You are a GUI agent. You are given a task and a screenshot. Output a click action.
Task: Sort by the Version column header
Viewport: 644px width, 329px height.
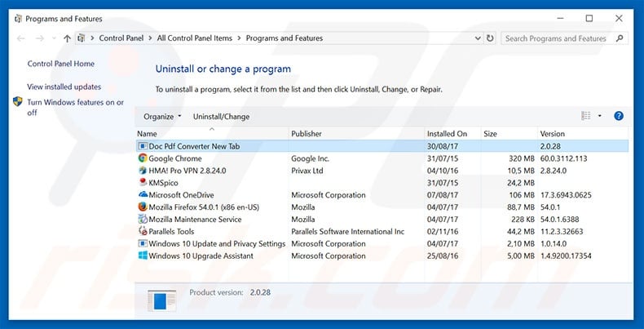tap(583, 134)
